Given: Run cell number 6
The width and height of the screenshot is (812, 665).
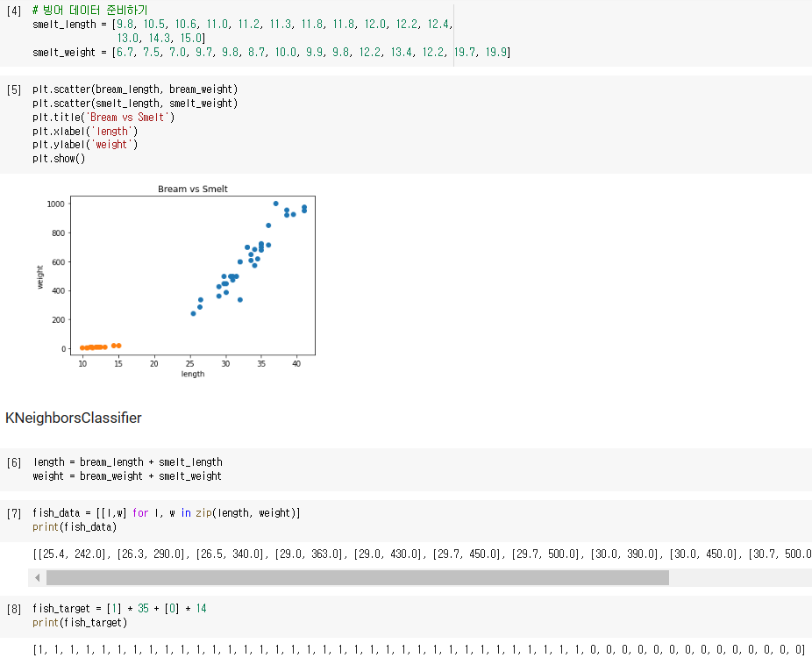Looking at the screenshot, I should pyautogui.click(x=14, y=462).
